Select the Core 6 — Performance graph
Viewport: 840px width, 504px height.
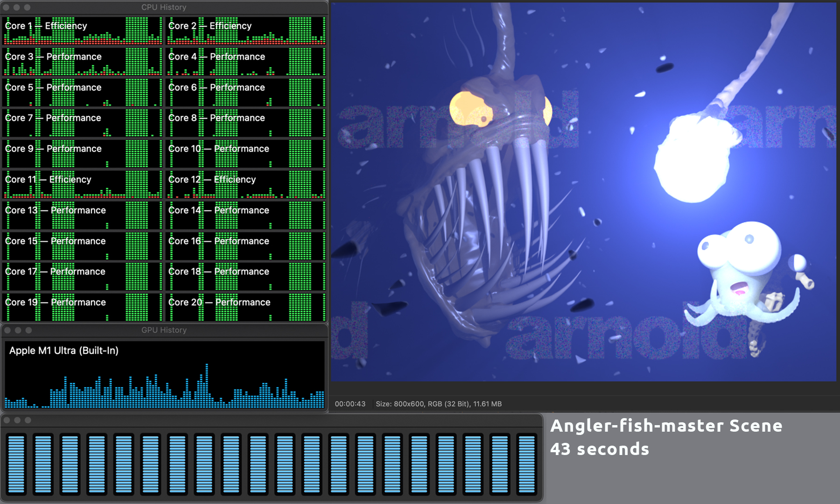pyautogui.click(x=246, y=92)
